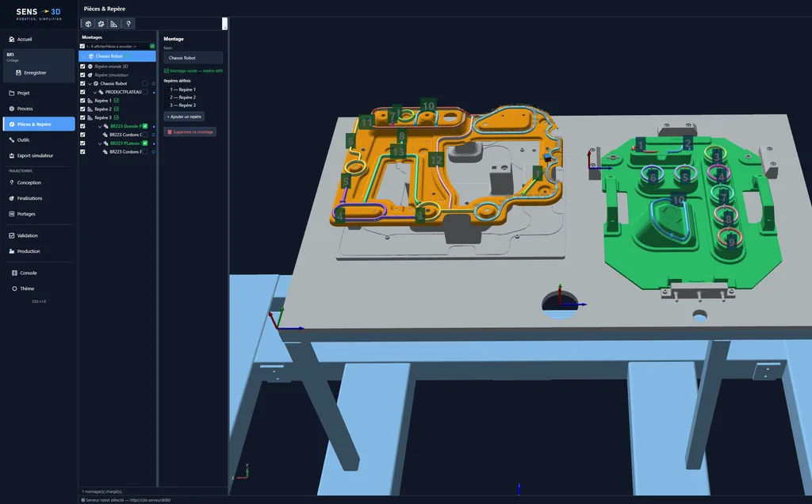
Task: Click the '1 montage(s) chargé(s).' message
Action: click(102, 491)
